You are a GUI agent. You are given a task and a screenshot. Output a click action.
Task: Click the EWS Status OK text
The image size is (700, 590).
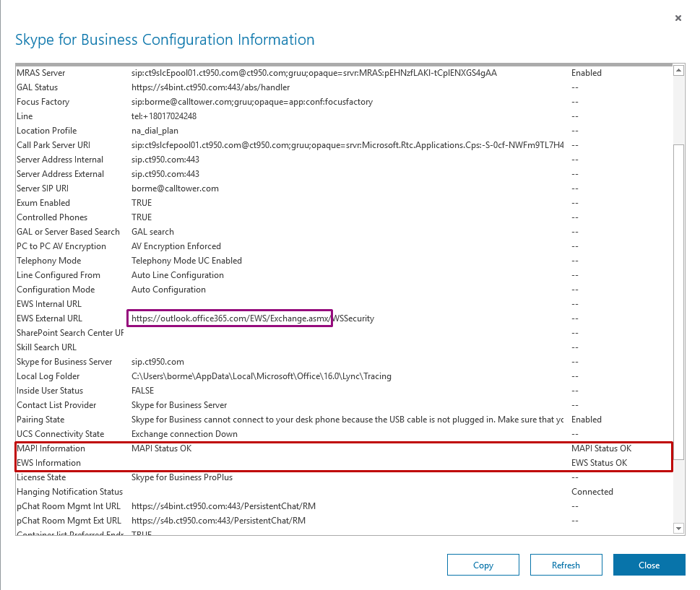599,463
